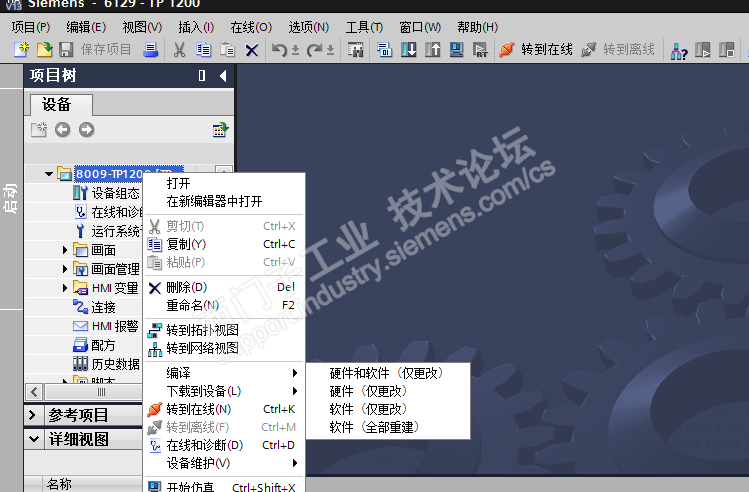Select HMI 报警 in the project tree
Screen dimensions: 749x492
(x=115, y=326)
